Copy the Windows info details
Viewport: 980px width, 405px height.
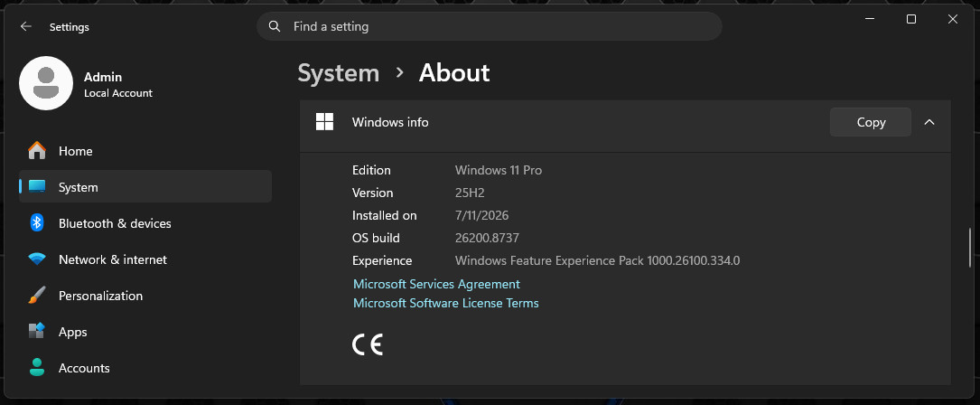pos(870,122)
